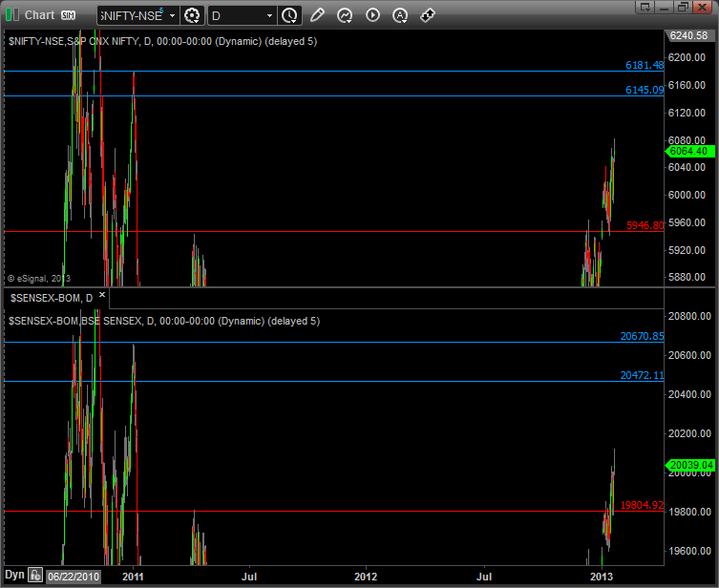The image size is (719, 588).
Task: Click the 20472.11 blue line label
Action: (x=642, y=375)
